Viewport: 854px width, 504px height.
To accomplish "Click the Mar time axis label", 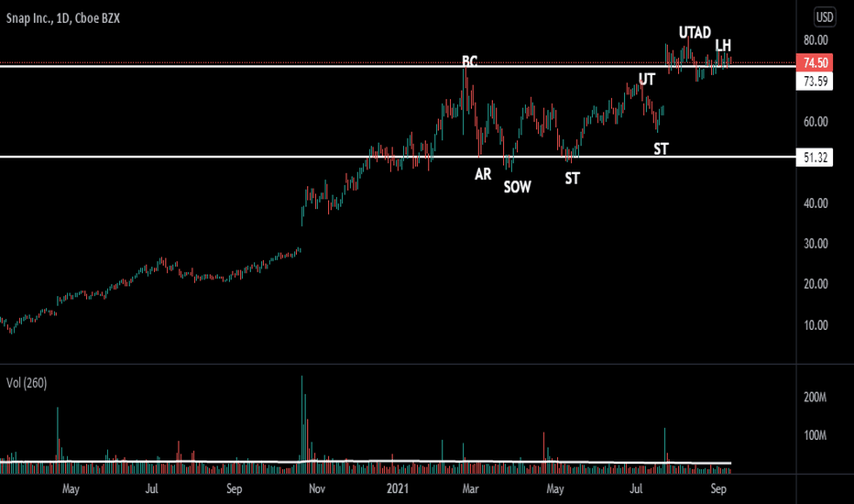I will (x=470, y=488).
